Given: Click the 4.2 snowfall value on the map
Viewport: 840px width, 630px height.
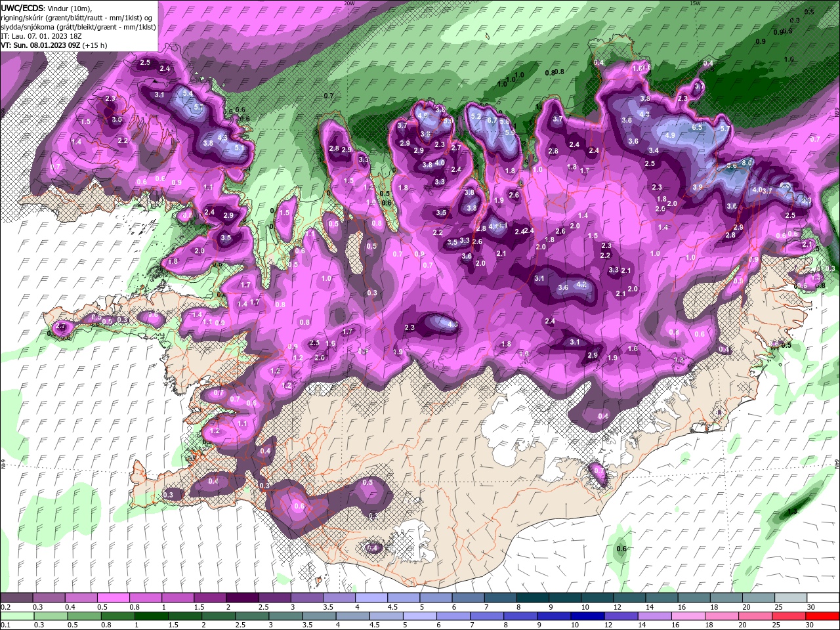Looking at the screenshot, I should click(581, 285).
